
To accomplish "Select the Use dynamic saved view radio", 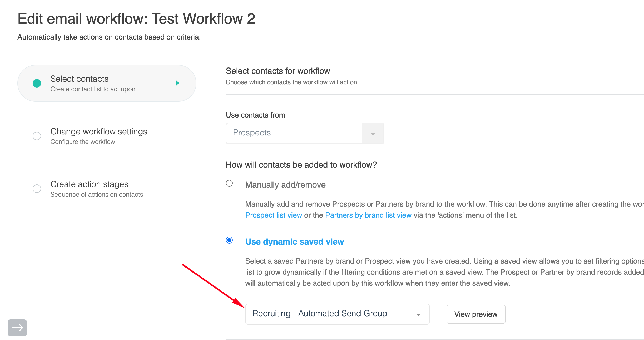I will coord(229,240).
